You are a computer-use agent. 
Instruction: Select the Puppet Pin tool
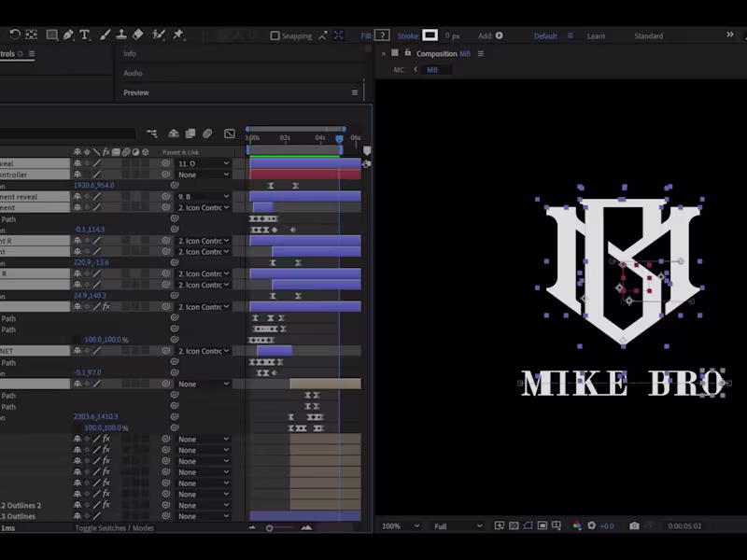click(x=177, y=35)
